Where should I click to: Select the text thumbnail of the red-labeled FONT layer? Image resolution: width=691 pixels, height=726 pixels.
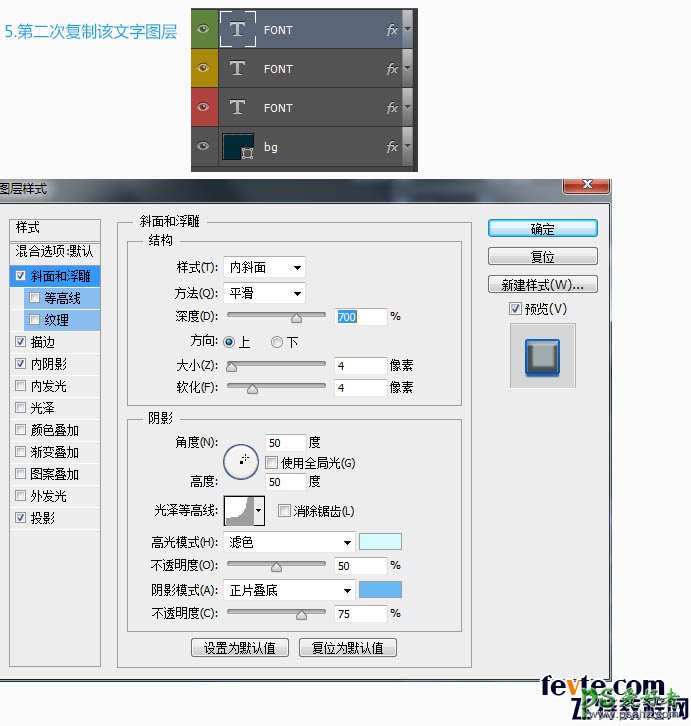[237, 108]
